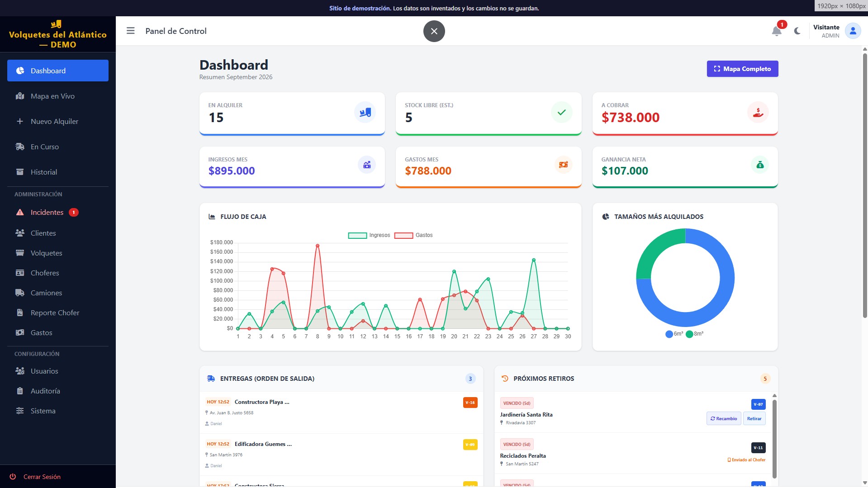Open Mapa Completo
868x488 pixels.
(x=743, y=69)
